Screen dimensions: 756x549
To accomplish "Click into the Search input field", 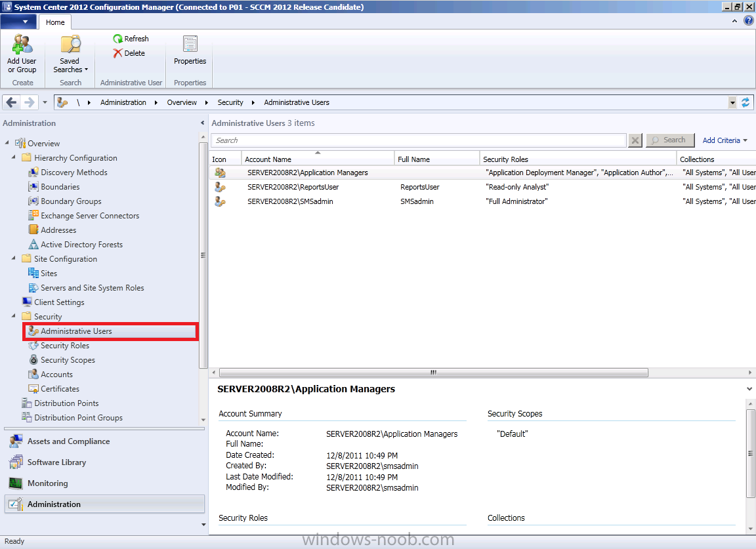I will (419, 140).
